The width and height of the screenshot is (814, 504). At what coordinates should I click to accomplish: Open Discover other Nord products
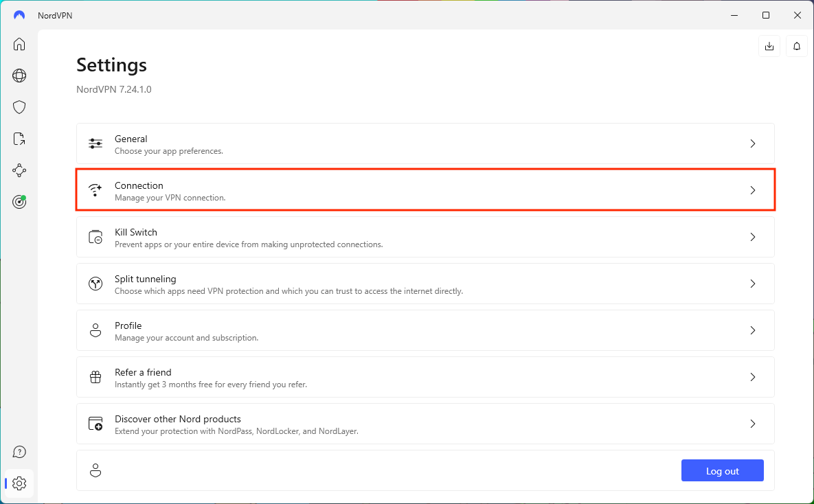tap(425, 424)
